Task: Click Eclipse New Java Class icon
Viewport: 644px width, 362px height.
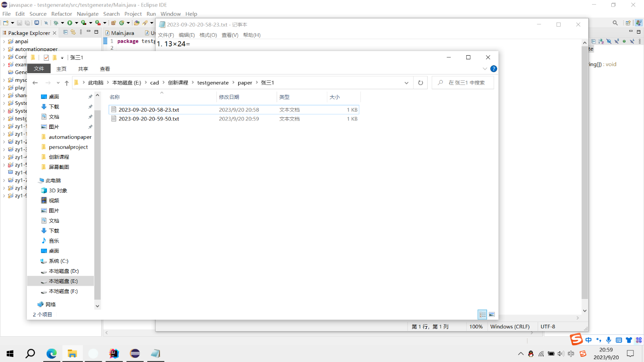Action: (x=122, y=23)
